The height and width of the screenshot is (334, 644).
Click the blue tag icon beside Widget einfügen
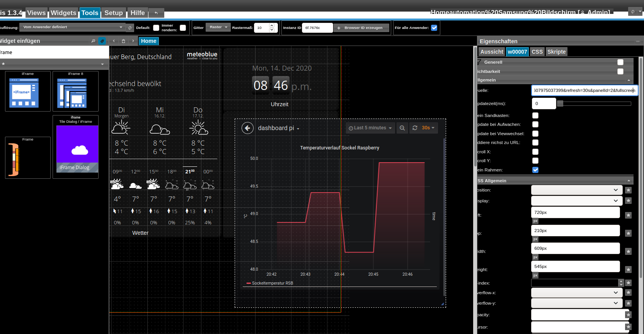(x=102, y=41)
